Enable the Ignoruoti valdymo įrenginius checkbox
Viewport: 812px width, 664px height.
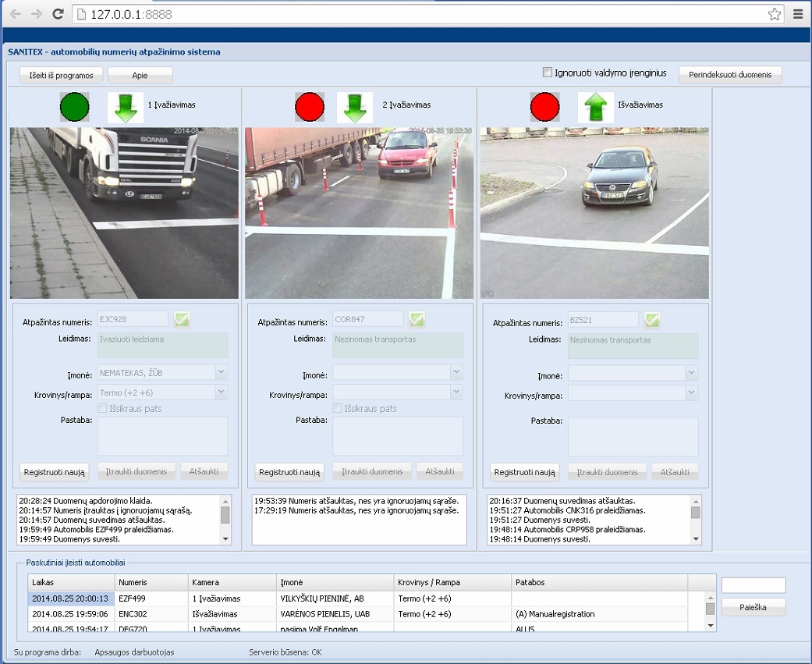(547, 71)
